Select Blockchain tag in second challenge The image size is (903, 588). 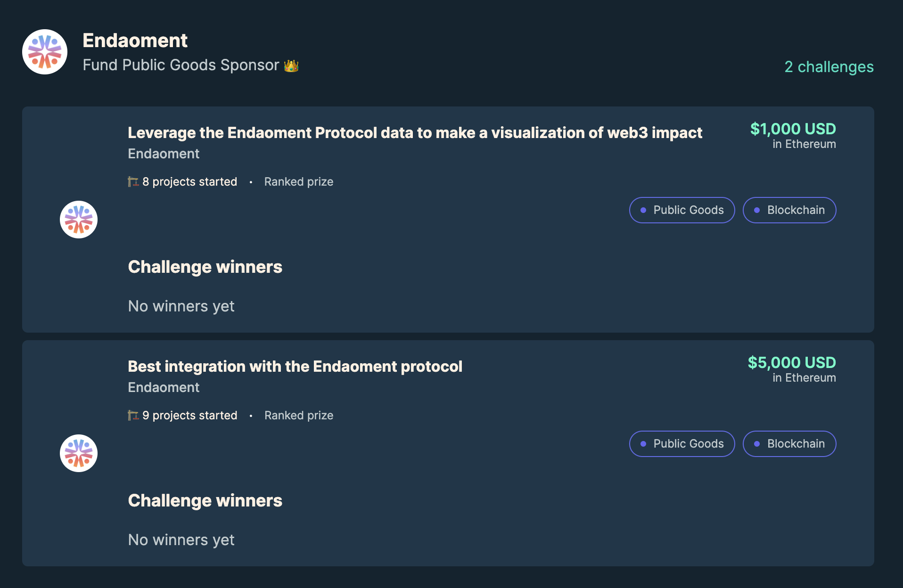[x=789, y=444]
